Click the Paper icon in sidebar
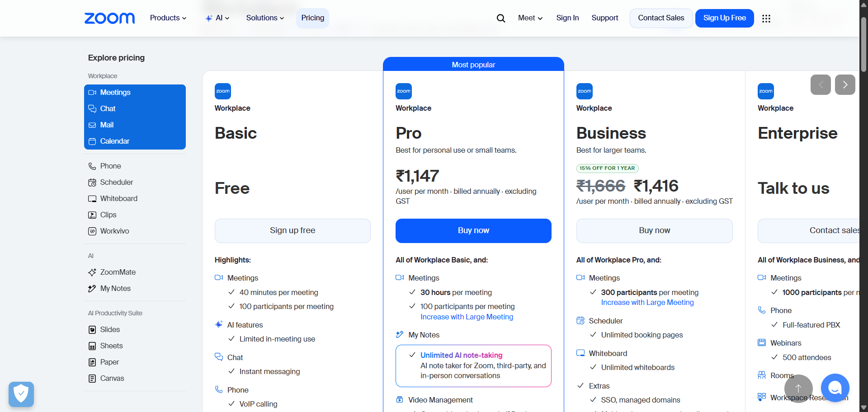 coord(92,362)
